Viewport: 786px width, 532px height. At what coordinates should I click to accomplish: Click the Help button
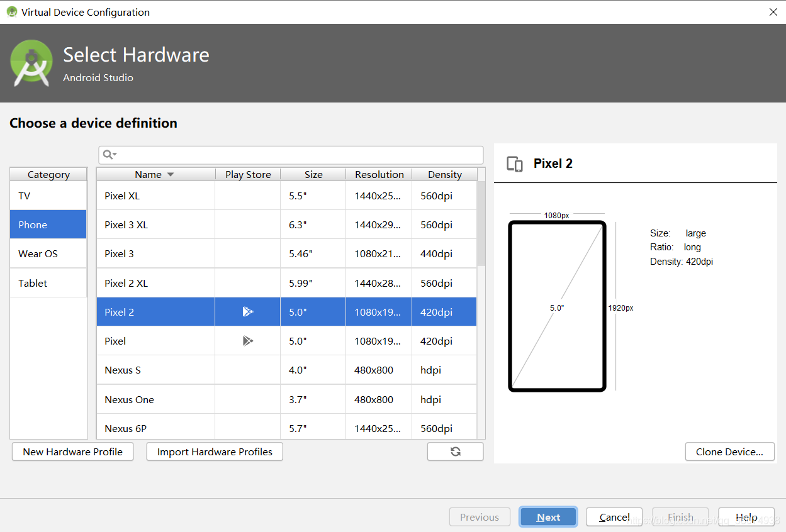[746, 517]
